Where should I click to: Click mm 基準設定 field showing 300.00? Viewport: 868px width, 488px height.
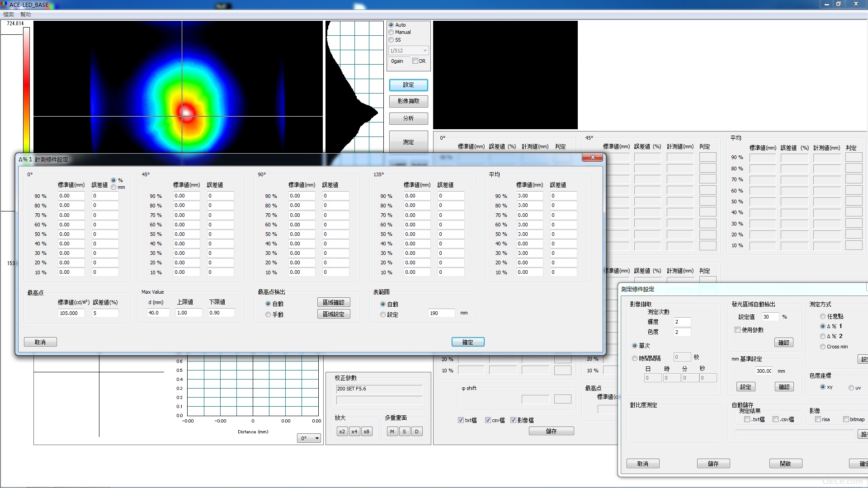(764, 371)
